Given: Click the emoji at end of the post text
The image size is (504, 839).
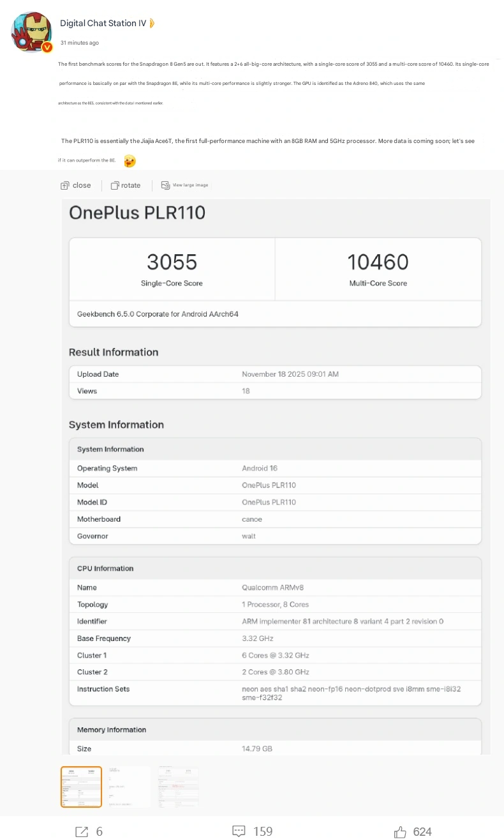Looking at the screenshot, I should tap(130, 161).
